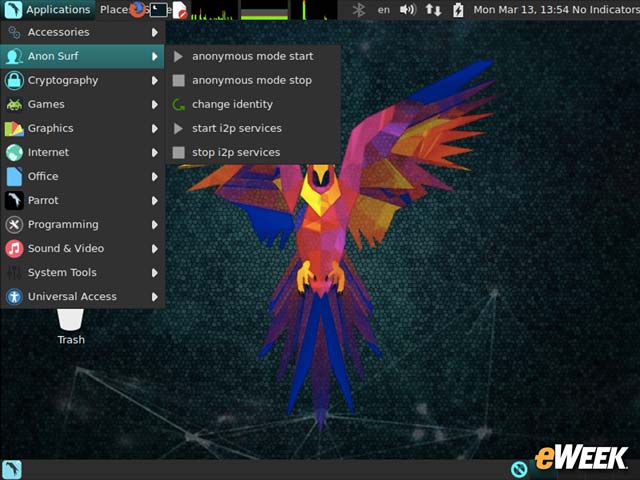The width and height of the screenshot is (640, 480).
Task: Open the Accessories submenu
Action: pos(82,32)
